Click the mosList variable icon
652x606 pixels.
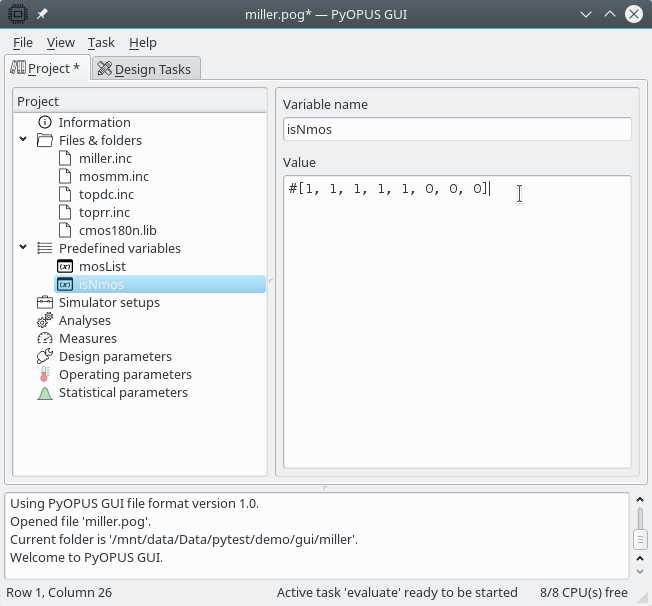tap(65, 266)
